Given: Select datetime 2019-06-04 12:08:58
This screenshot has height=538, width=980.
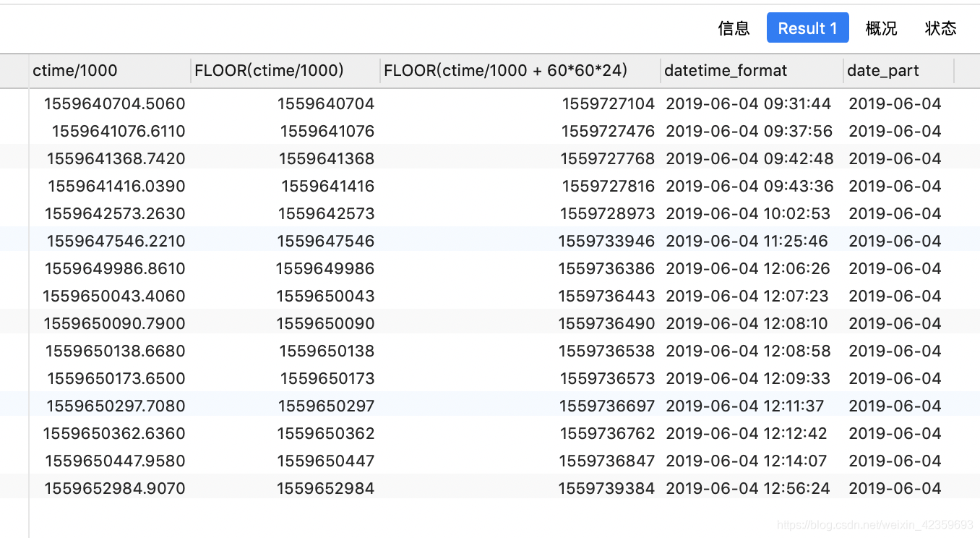Looking at the screenshot, I should pyautogui.click(x=748, y=351).
